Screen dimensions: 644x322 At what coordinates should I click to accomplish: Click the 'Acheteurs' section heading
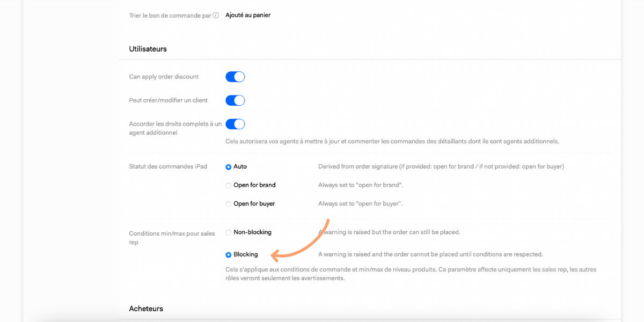[146, 309]
